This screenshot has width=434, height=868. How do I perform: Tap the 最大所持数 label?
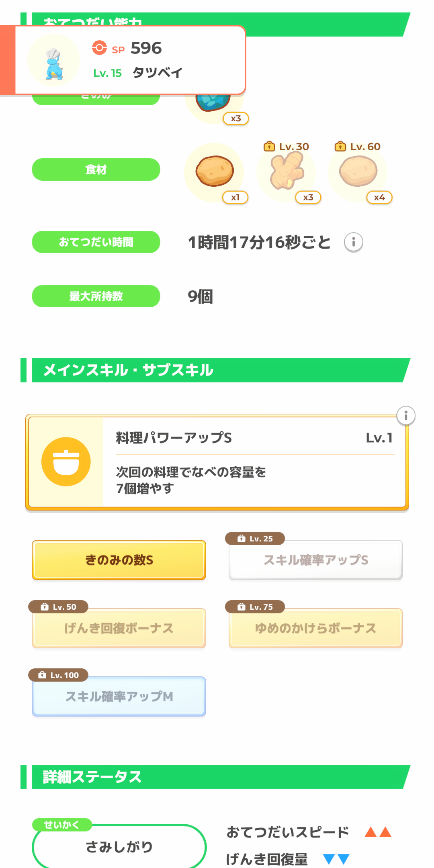point(96,296)
